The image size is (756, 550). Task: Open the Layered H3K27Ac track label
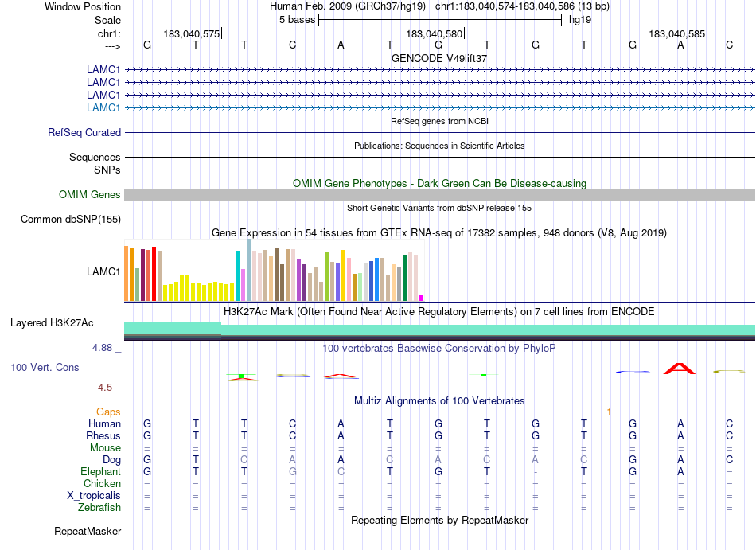pyautogui.click(x=52, y=322)
